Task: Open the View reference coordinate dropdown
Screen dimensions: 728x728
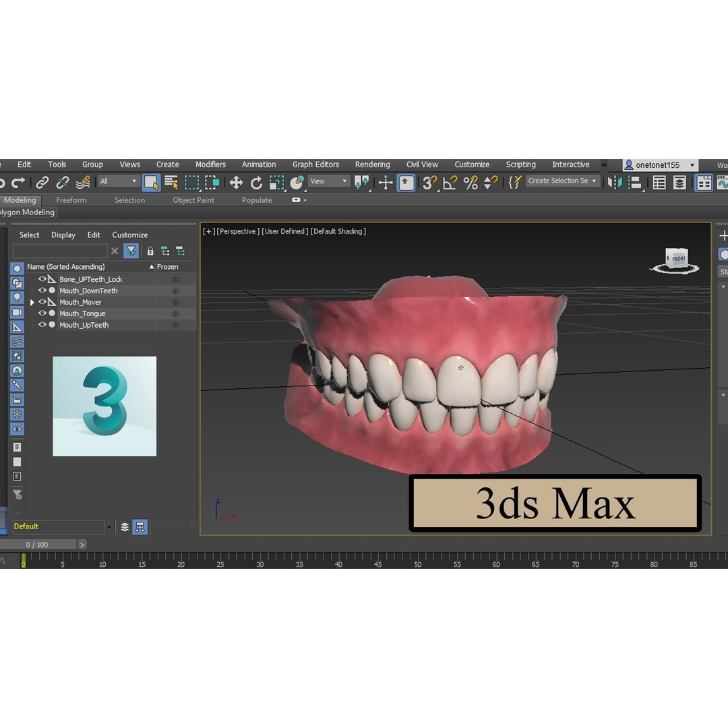Action: coord(328,181)
